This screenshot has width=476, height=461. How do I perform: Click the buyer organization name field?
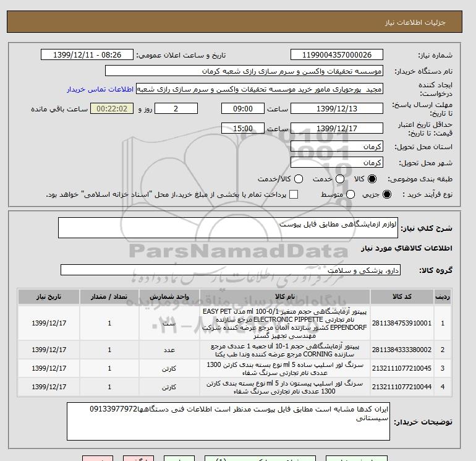click(244, 71)
